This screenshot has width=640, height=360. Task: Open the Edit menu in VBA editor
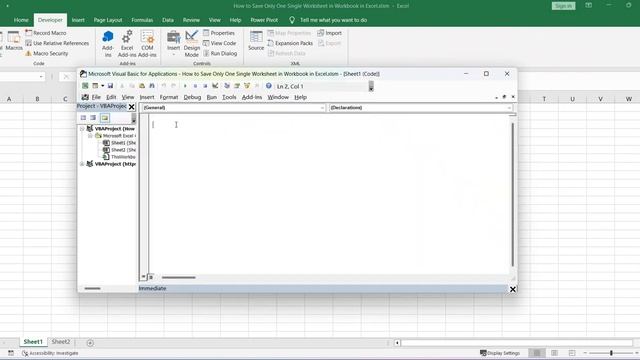[x=111, y=97]
